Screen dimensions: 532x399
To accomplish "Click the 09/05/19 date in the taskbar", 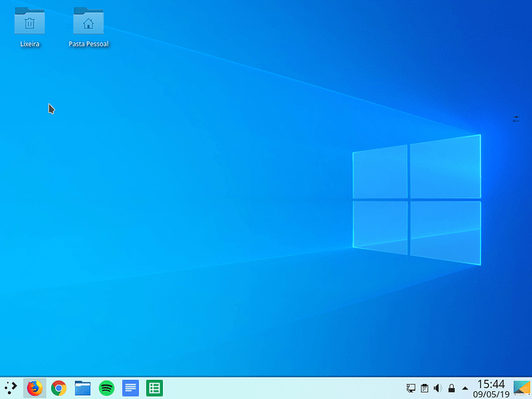I will coord(491,394).
